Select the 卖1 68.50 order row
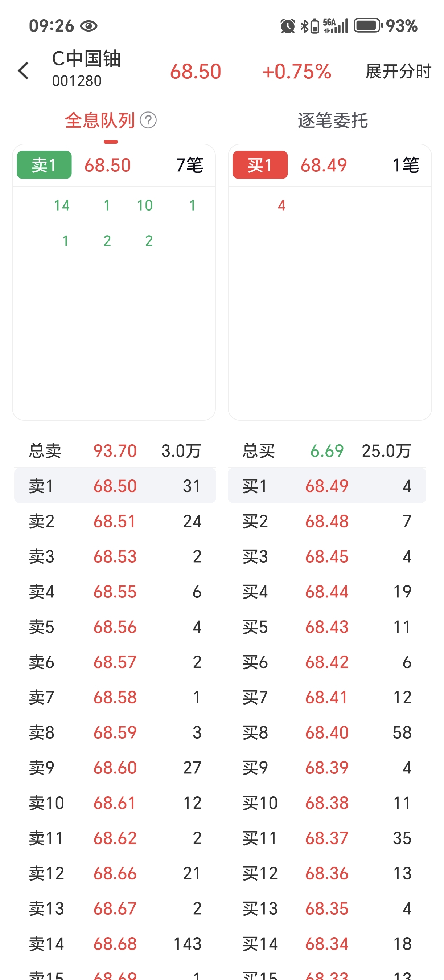The image size is (444, 980). (115, 486)
